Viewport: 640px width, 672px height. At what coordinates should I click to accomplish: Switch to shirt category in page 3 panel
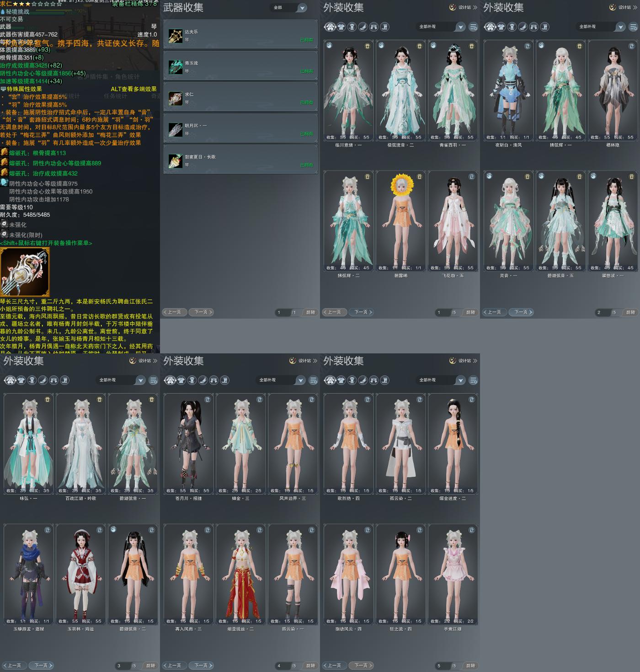(x=21, y=380)
